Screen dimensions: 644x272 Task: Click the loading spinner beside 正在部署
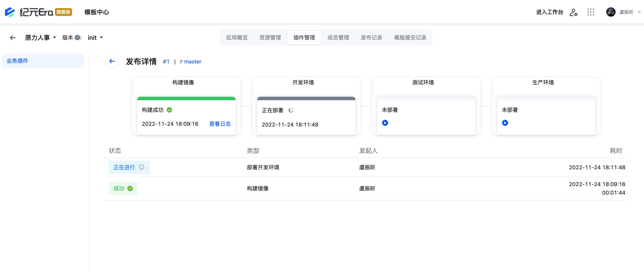click(291, 110)
